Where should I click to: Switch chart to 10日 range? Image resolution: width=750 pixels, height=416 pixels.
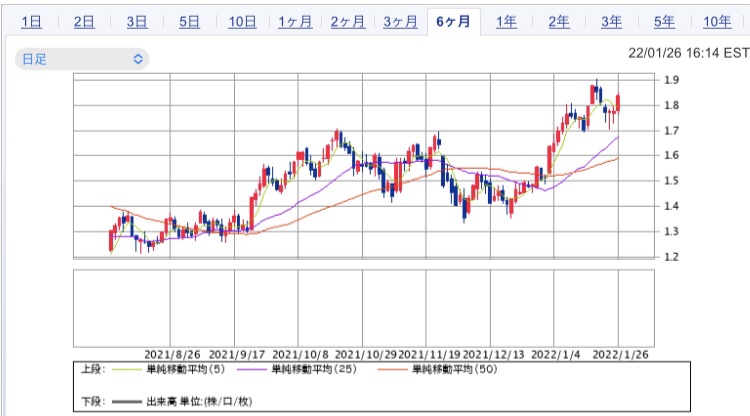click(241, 22)
